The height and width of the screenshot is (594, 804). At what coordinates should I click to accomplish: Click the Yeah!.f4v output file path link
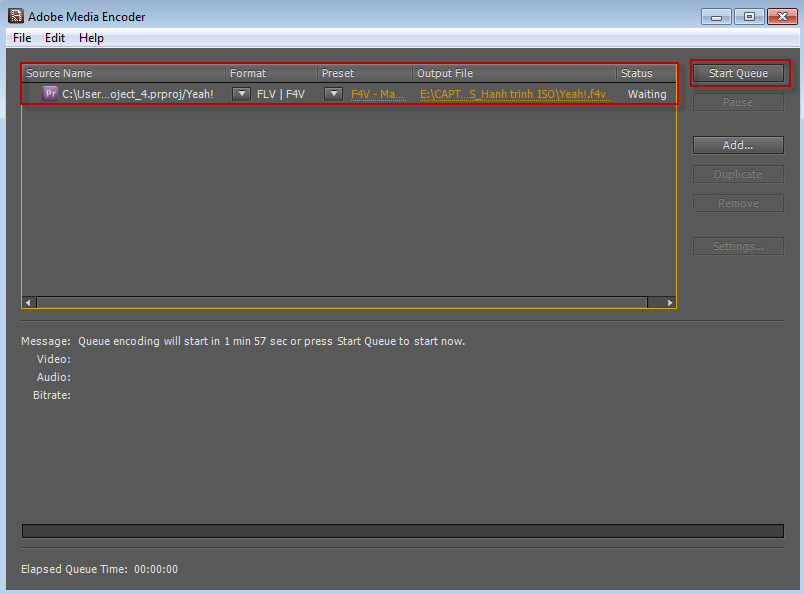tap(515, 94)
